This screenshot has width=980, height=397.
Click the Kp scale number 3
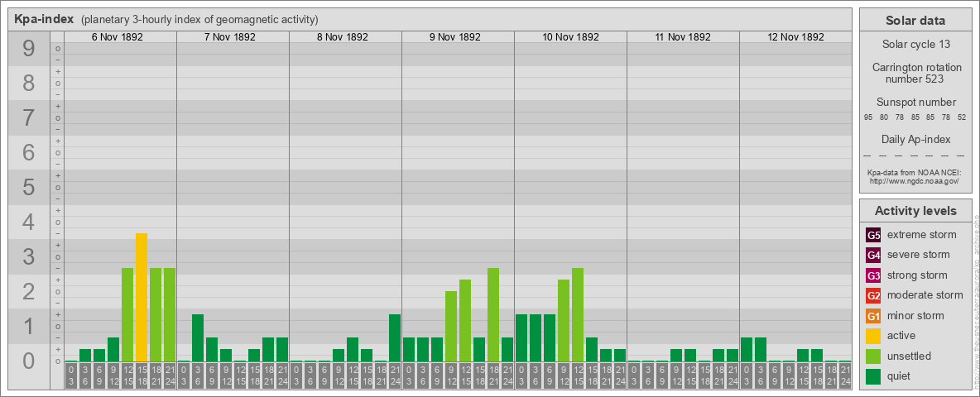click(28, 256)
